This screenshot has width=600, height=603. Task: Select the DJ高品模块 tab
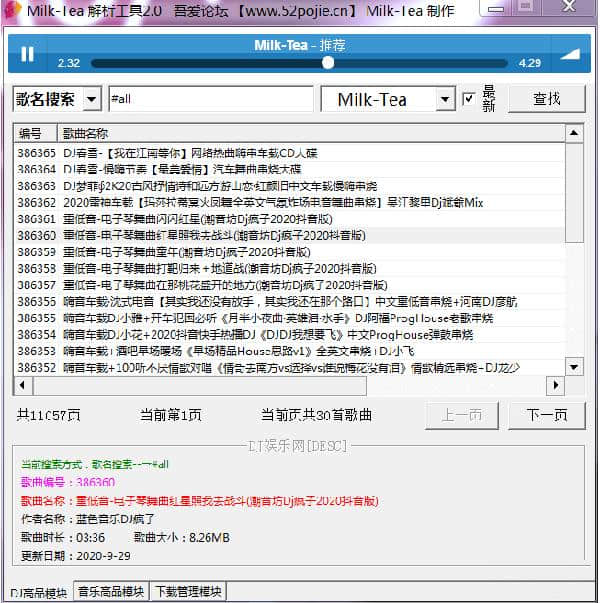tap(38, 593)
